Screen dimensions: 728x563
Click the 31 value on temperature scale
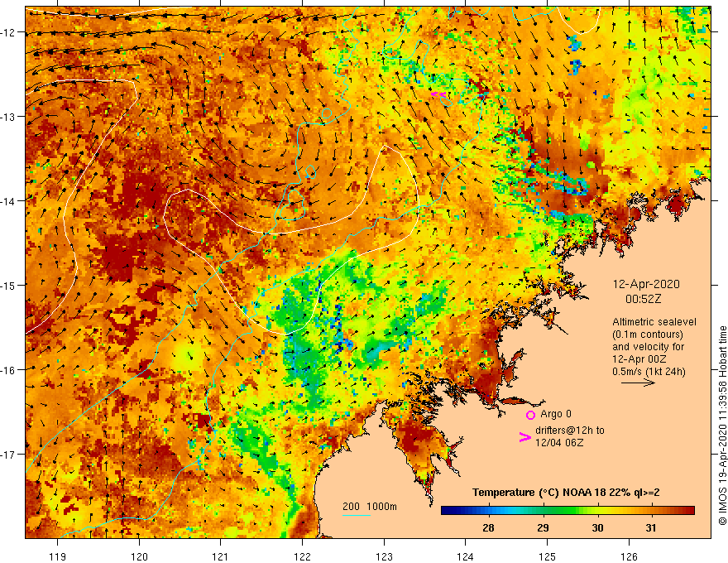[x=651, y=527]
